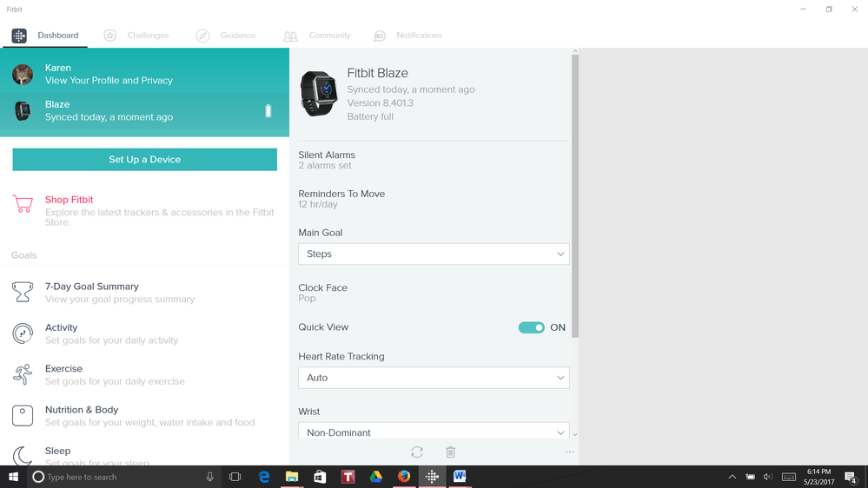Click the scrollbar down arrow in settings panel
Viewport: 868px width, 488px height.
575,434
